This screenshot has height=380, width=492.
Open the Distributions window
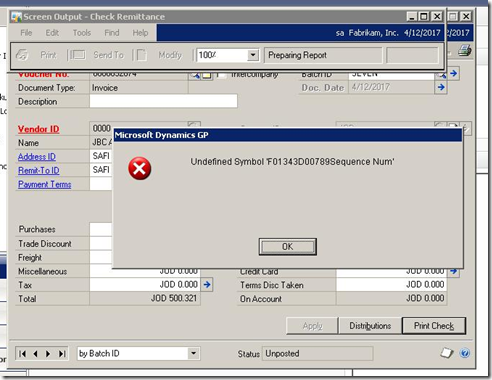[x=370, y=326]
